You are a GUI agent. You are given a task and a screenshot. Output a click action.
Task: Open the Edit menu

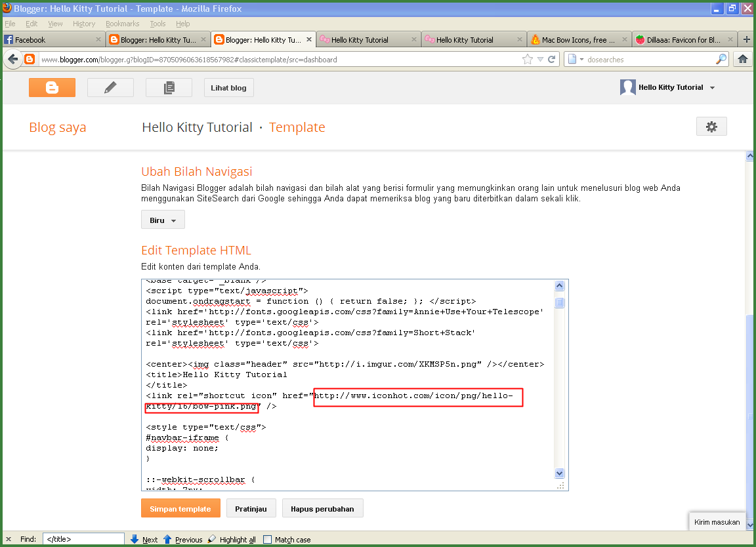(x=31, y=24)
